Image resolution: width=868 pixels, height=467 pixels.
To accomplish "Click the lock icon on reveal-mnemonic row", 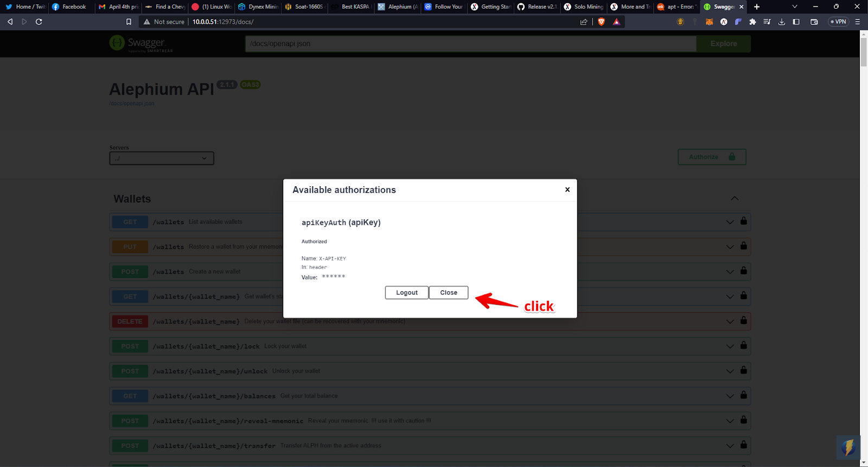I will pyautogui.click(x=744, y=420).
